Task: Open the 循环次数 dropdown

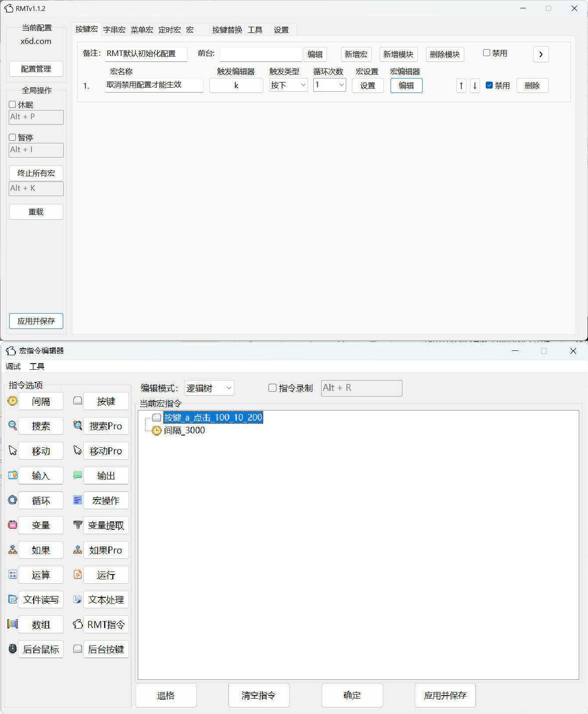Action: 330,85
